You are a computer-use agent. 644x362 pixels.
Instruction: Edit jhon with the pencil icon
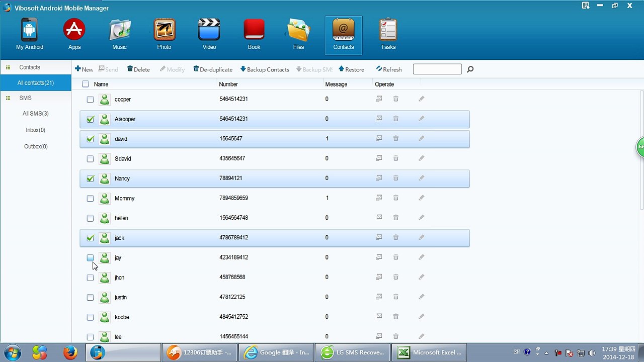coord(422,277)
